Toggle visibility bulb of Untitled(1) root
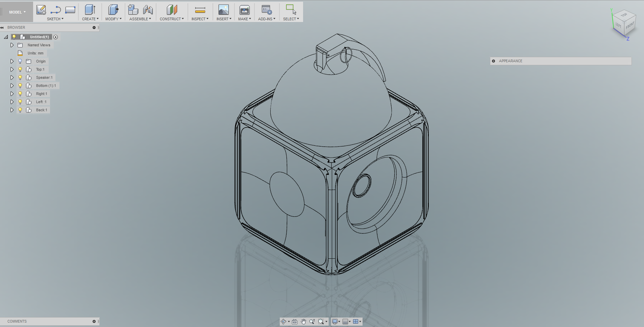This screenshot has width=644, height=327. point(14,37)
